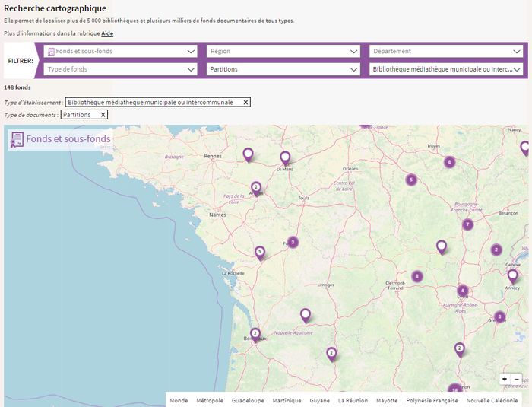Click the map marker near Rennes
This screenshot has height=407, width=532.
[x=248, y=154]
